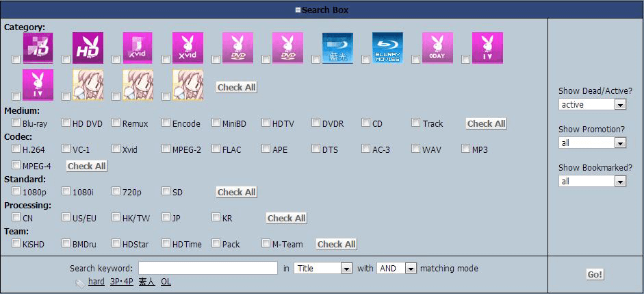Screen dimensions: 644x294
Task: Check the VC-1 codec checkbox
Action: pos(66,149)
